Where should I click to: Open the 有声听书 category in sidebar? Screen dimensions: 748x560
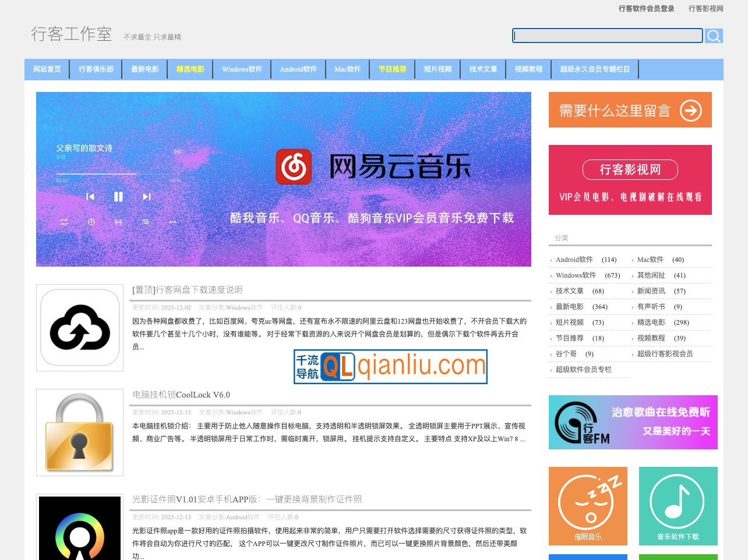(651, 307)
